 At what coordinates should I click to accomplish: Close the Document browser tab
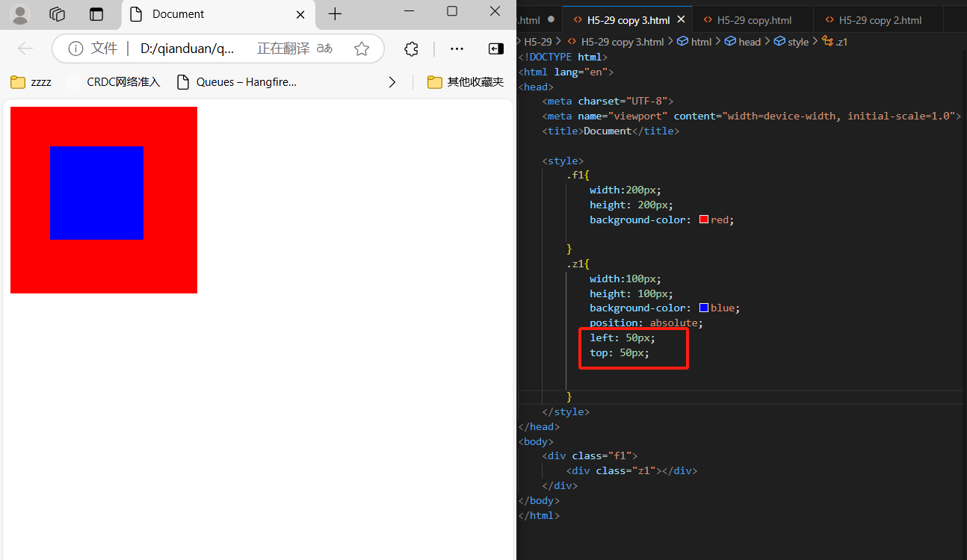click(300, 14)
